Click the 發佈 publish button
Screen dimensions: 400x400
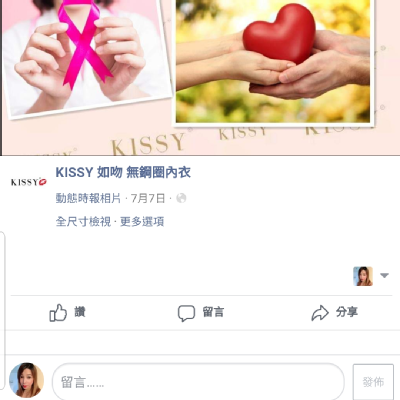point(373,382)
